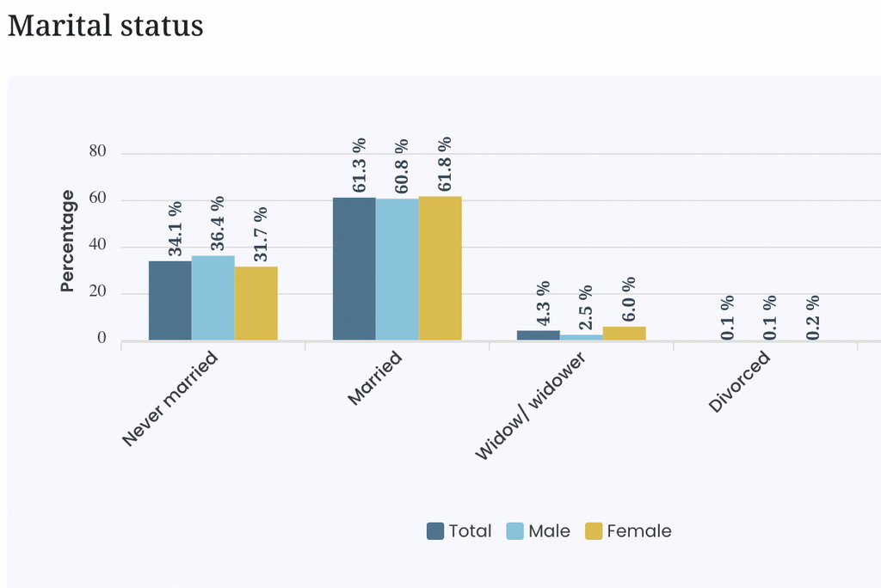
Task: Click the Widow/widower Total bar
Action: point(539,335)
